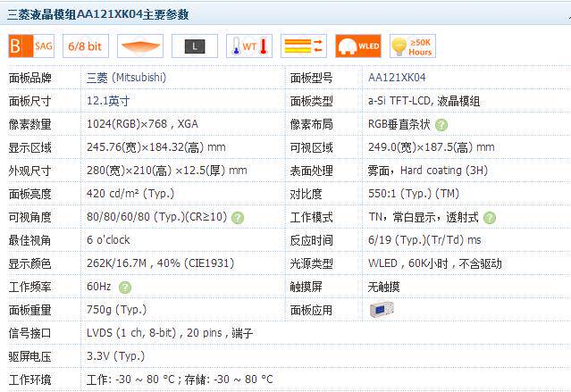Click the 面板品牌 row label
Viewport: 571px width, 392px height.
tap(29, 78)
